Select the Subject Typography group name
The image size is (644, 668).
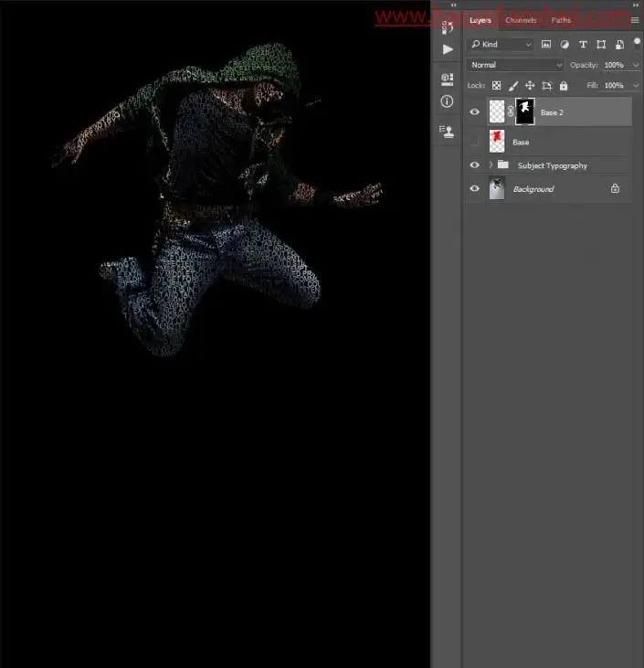[553, 165]
